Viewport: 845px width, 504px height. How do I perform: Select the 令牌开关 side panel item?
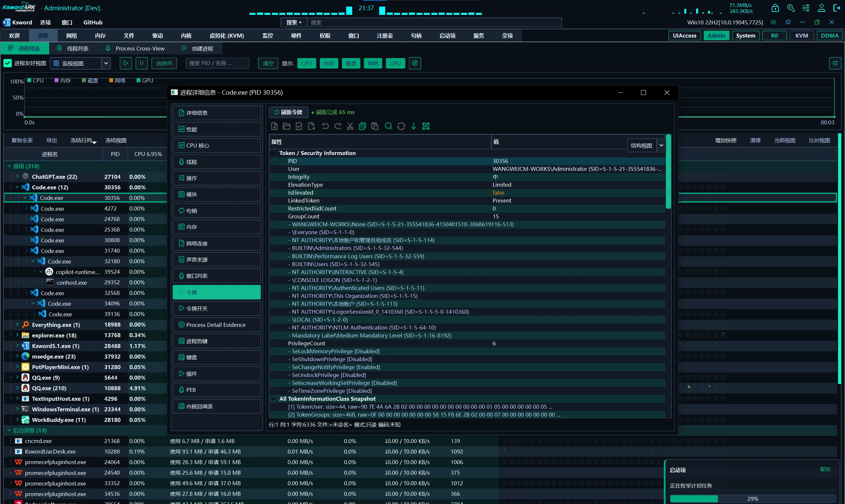tap(217, 308)
